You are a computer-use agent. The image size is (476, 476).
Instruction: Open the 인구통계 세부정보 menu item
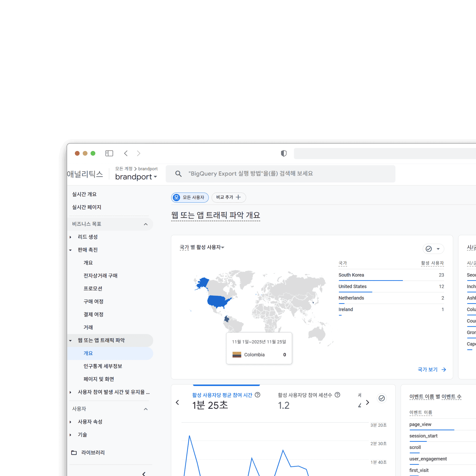tap(103, 366)
